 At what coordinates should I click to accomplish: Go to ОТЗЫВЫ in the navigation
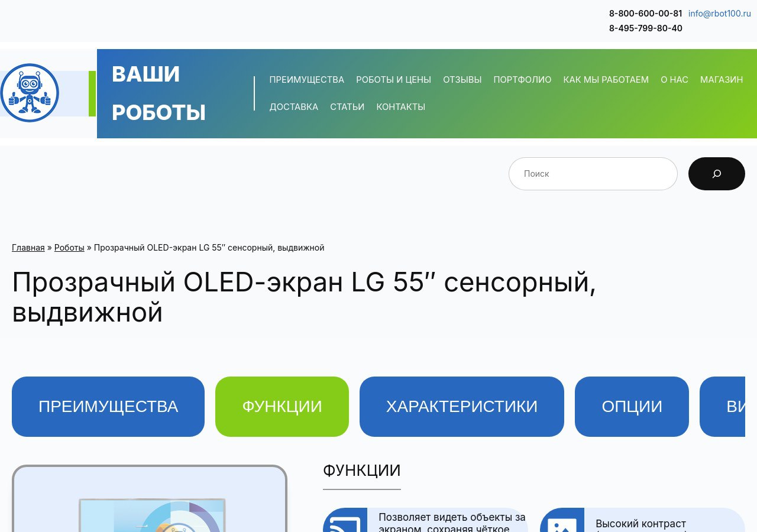[x=462, y=80]
